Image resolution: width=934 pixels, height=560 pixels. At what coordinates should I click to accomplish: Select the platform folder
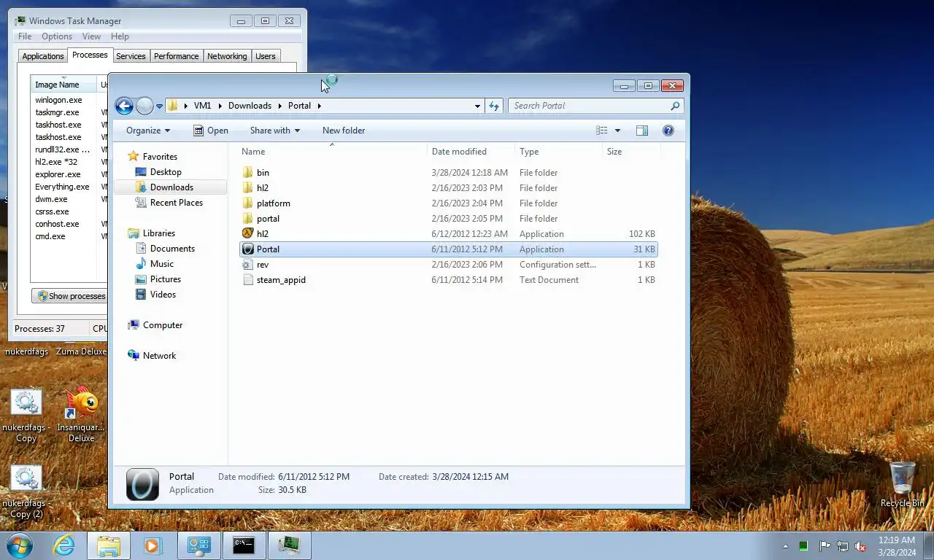click(x=449, y=203)
